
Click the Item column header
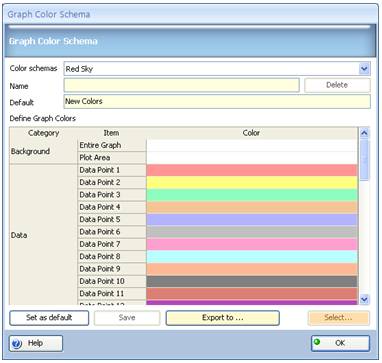[112, 133]
